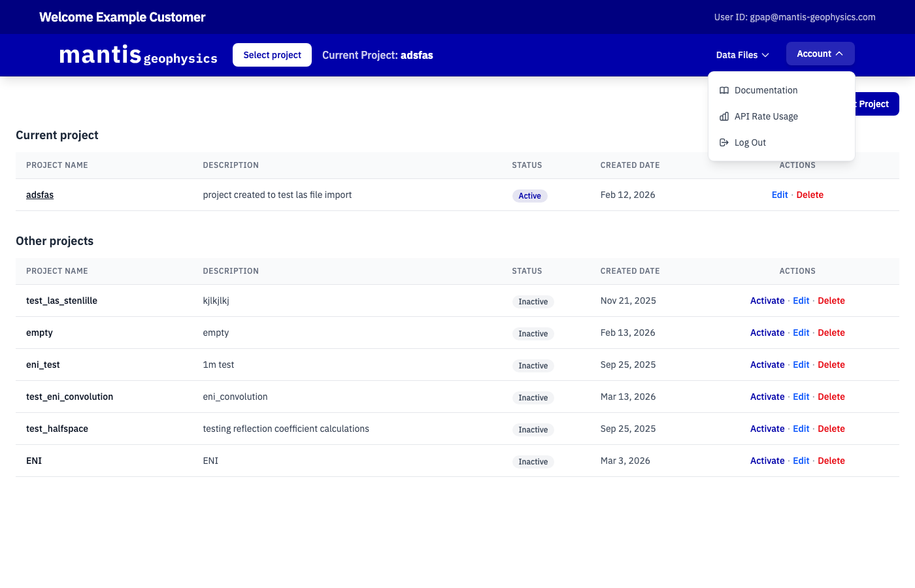This screenshot has height=588, width=915.
Task: Activate the test_eni_convolution project
Action: [767, 397]
